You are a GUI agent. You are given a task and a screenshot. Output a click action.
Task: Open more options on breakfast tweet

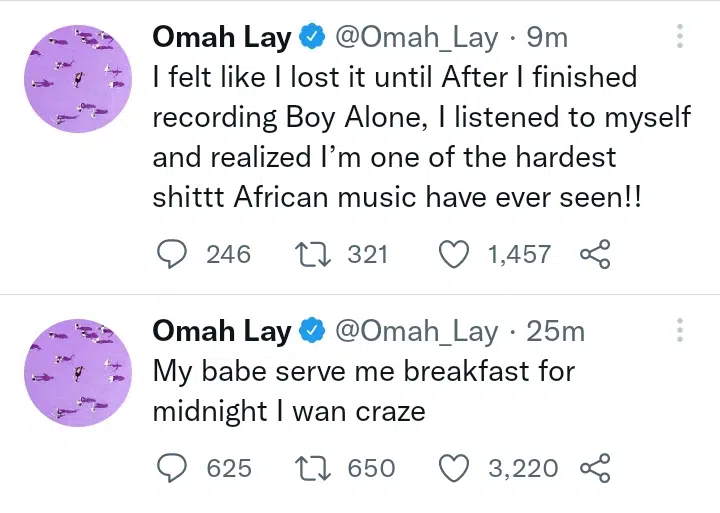[680, 331]
